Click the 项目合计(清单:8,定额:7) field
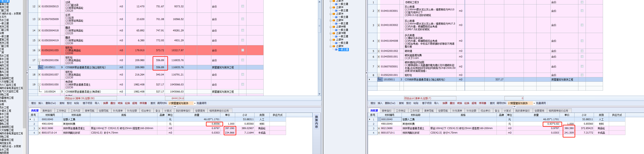644x154 pixels. (430, 98)
